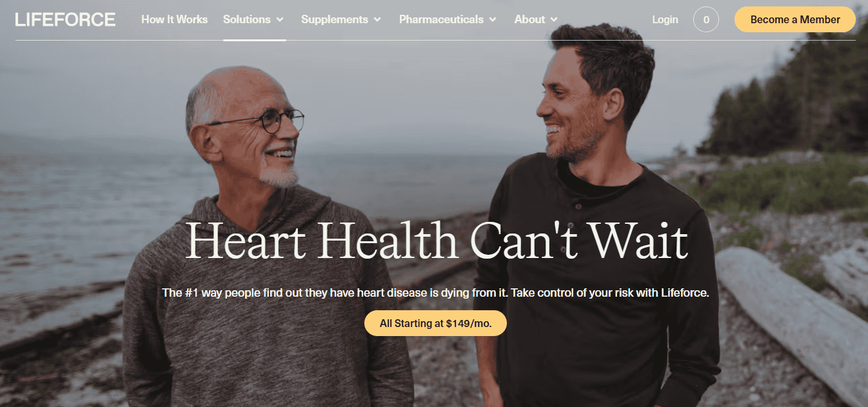The height and width of the screenshot is (407, 868).
Task: Expand the chevron beside Supplements
Action: click(x=377, y=20)
